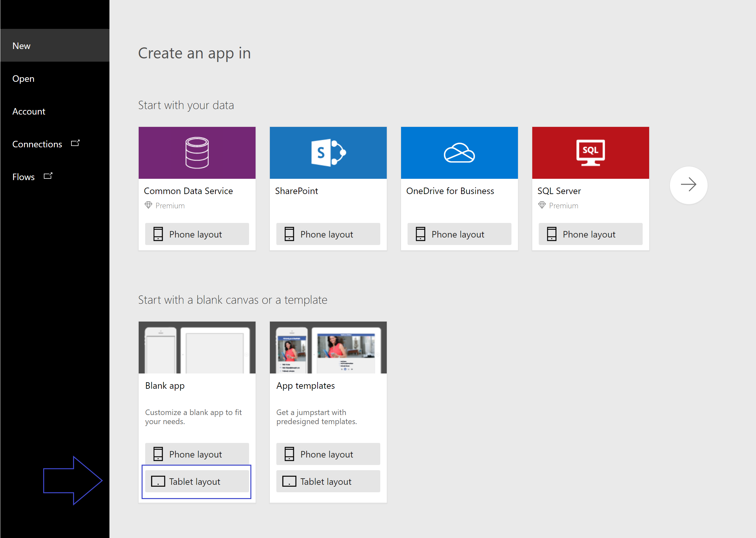Select New in the left sidebar

tap(55, 45)
